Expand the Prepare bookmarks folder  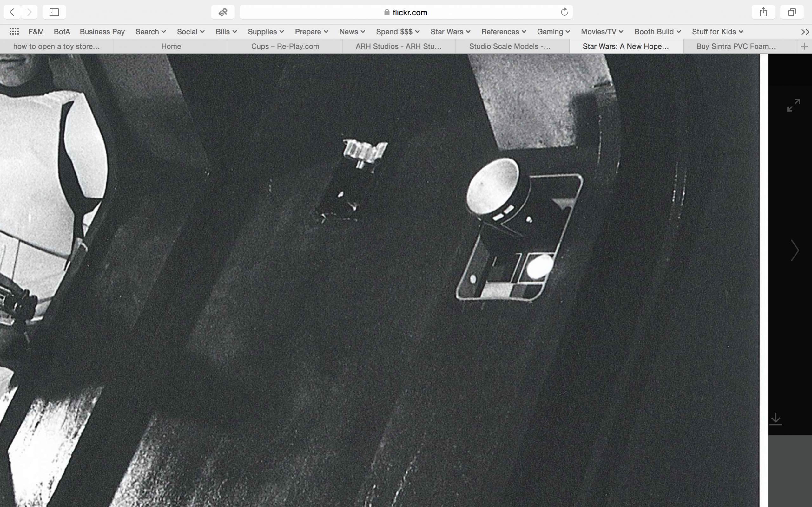[311, 31]
